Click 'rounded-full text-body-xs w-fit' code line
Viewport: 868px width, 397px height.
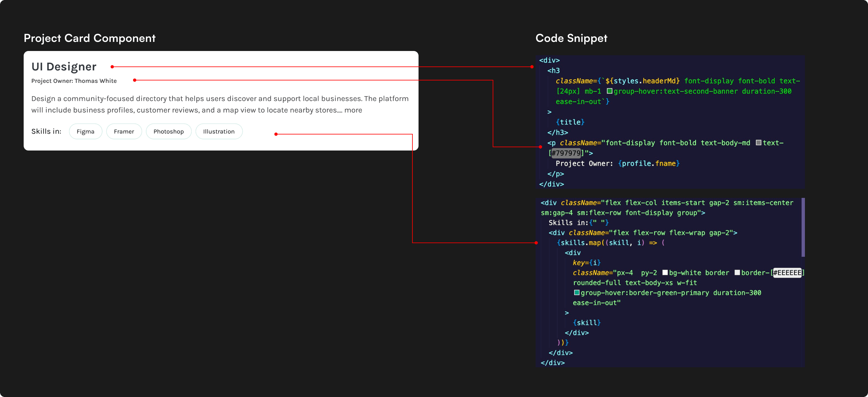pyautogui.click(x=635, y=283)
